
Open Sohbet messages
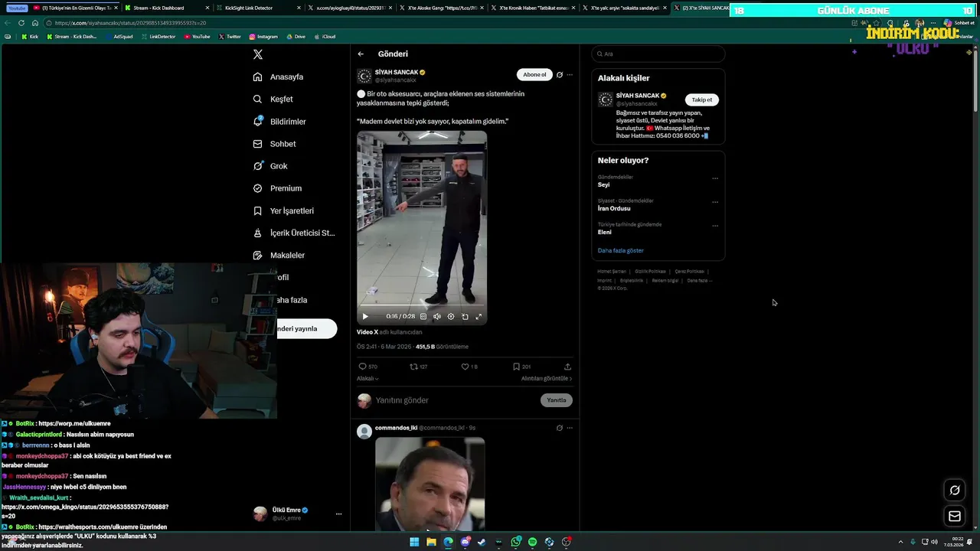274,144
